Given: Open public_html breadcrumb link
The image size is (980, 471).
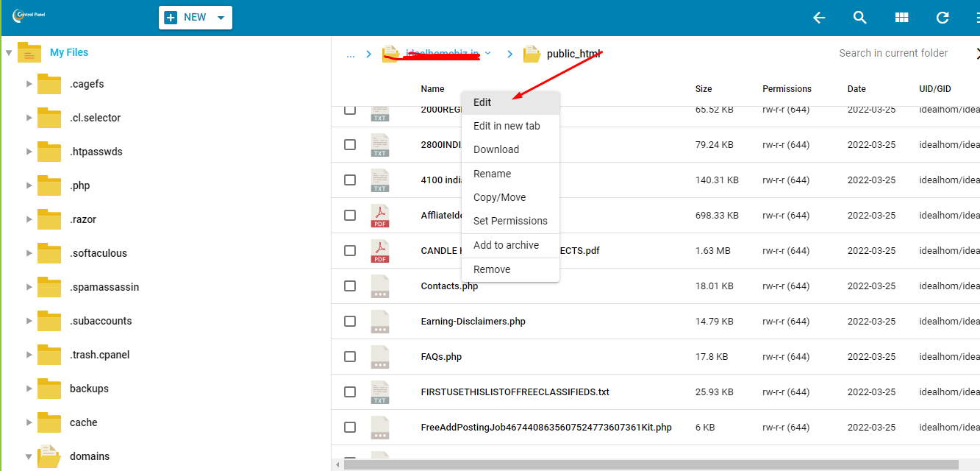Looking at the screenshot, I should coord(574,54).
